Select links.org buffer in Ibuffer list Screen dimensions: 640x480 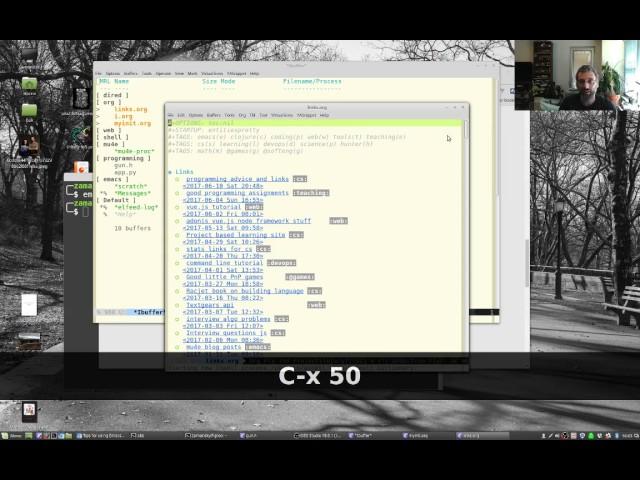pyautogui.click(x=131, y=109)
